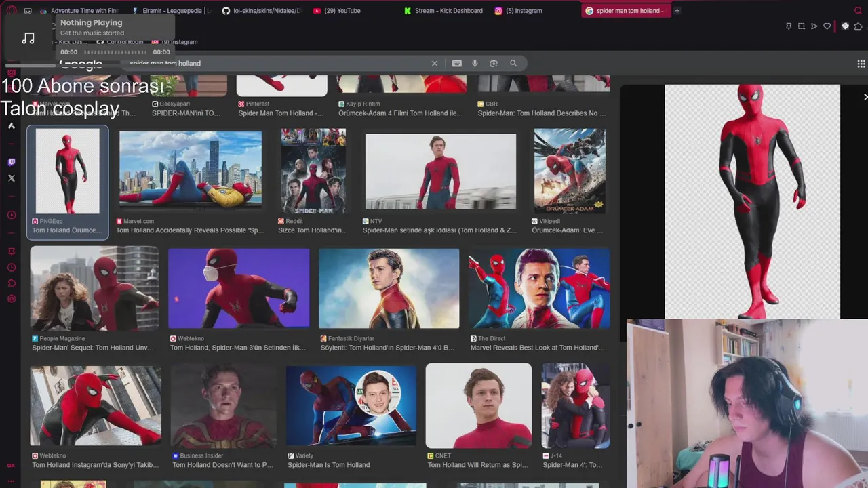This screenshot has width=868, height=488.
Task: Open 'Marvel Reveals Best Look' The Direct link
Action: tap(537, 348)
